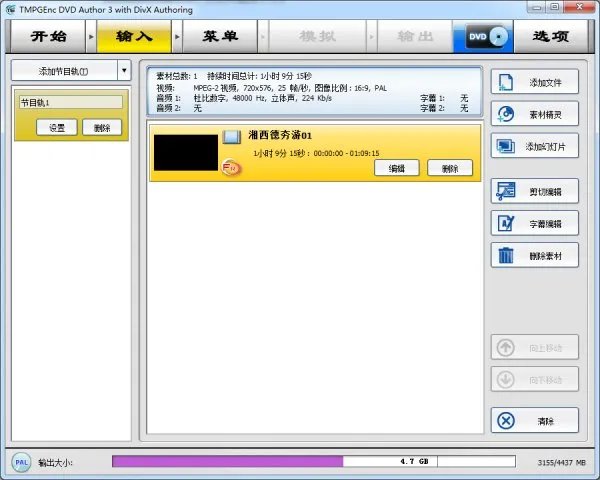Screen dimensions: 600x480
Task: Click the Delete Clip trash icon (删除素材)
Action: point(506,255)
